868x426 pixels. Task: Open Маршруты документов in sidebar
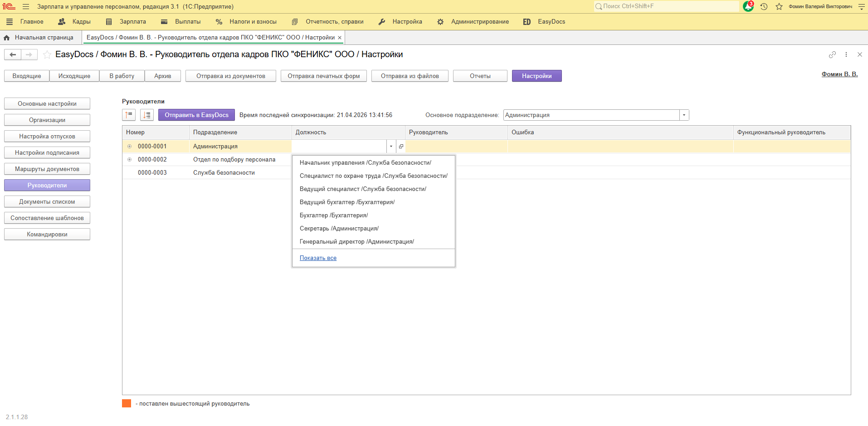[x=47, y=169]
